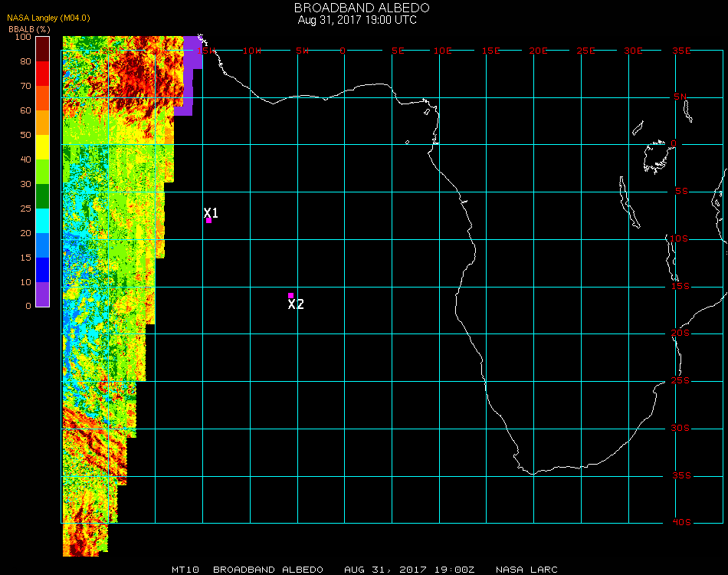728x575 pixels.
Task: Click the colorbar value 50
Action: coord(25,135)
